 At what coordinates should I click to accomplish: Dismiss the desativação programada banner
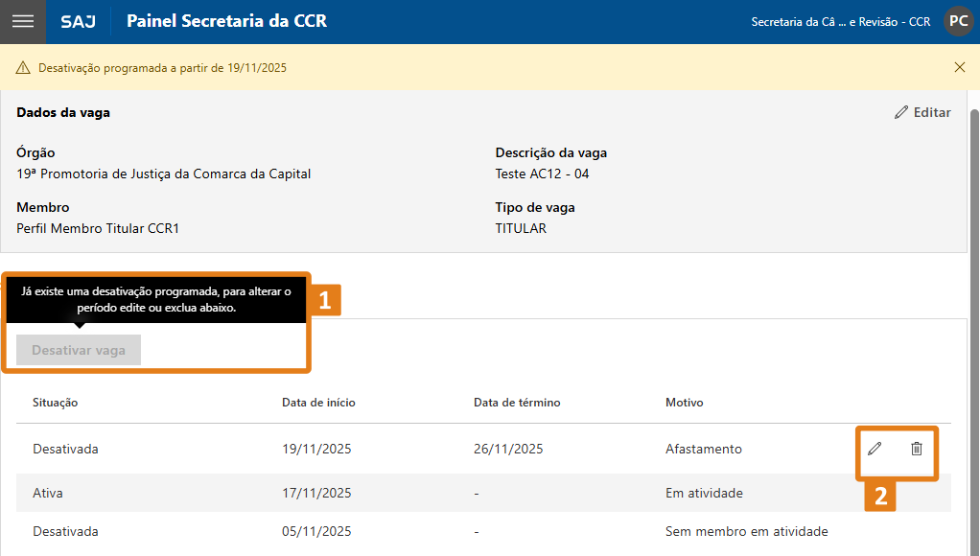pos(959,67)
